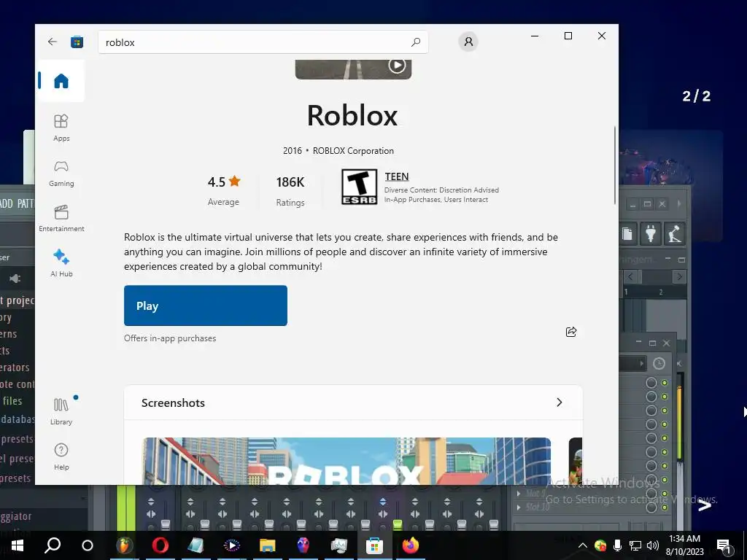Screen dimensions: 747x560
Task: Open Cortana circle on taskbar
Action: coord(88,545)
